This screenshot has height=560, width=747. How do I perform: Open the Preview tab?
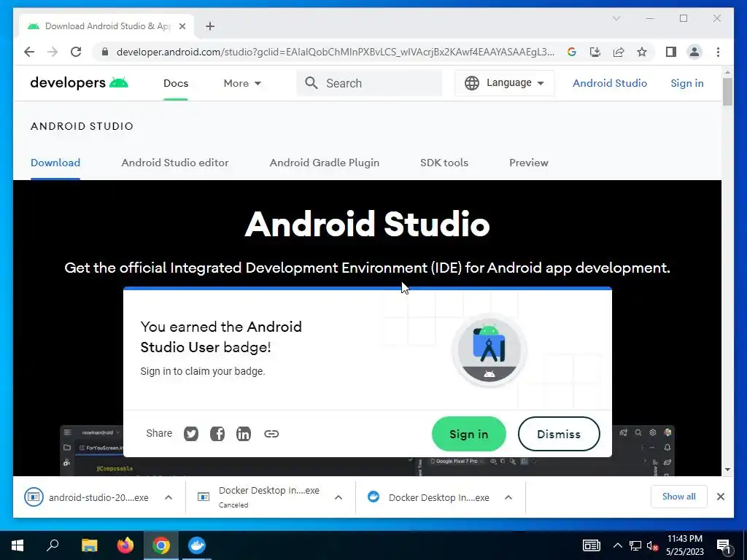tap(529, 163)
